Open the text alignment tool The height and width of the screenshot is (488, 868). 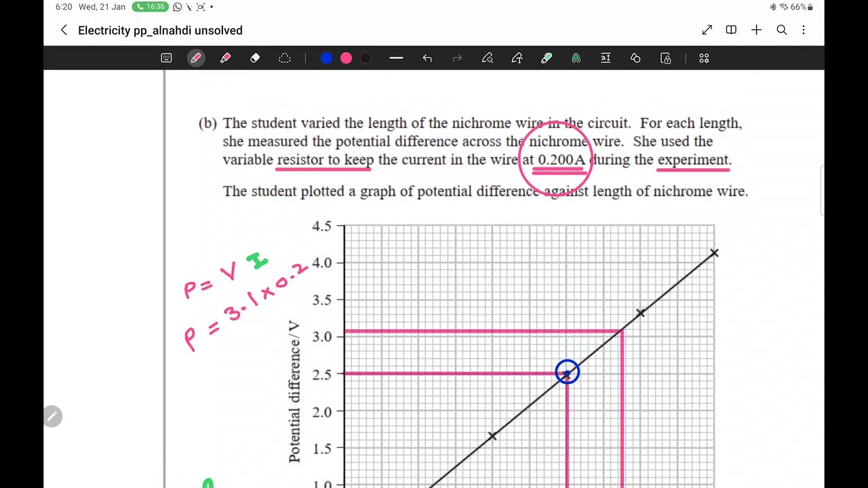pyautogui.click(x=606, y=58)
